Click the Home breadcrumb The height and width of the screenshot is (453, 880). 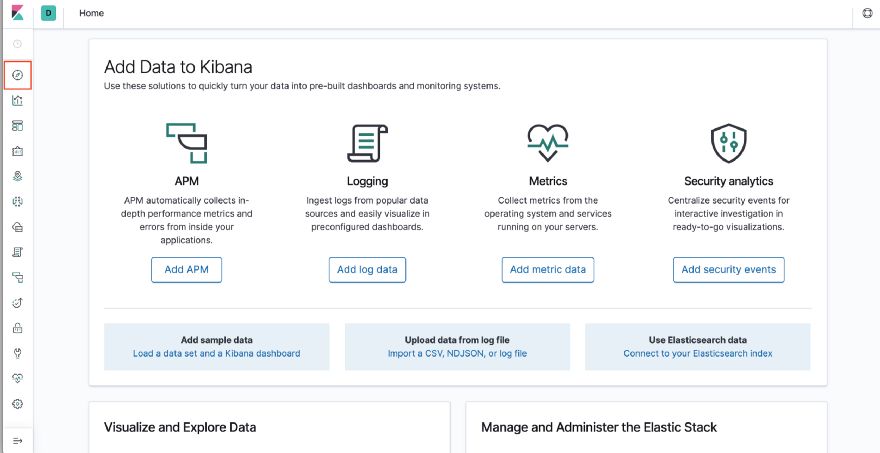click(x=91, y=14)
